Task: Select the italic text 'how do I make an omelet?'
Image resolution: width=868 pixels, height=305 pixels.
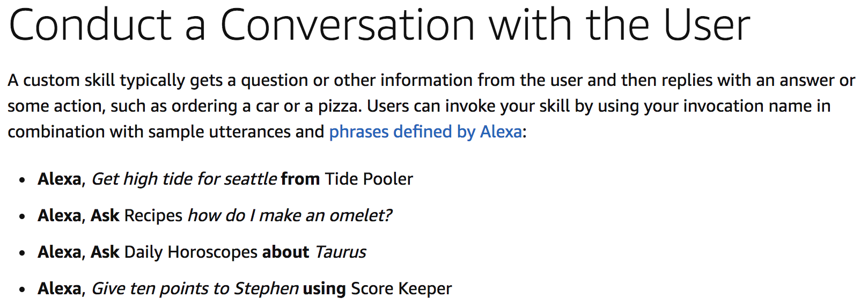Action: 290,215
